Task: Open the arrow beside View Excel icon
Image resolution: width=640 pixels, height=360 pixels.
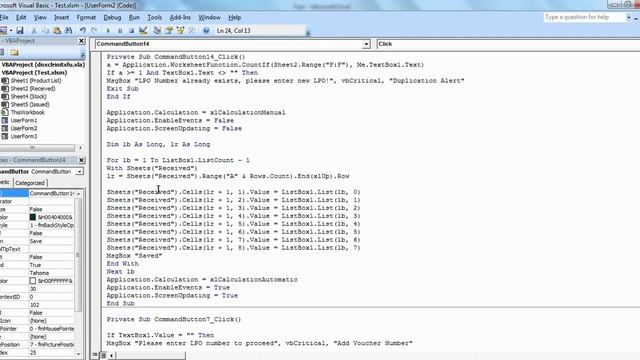Action: tap(11, 31)
